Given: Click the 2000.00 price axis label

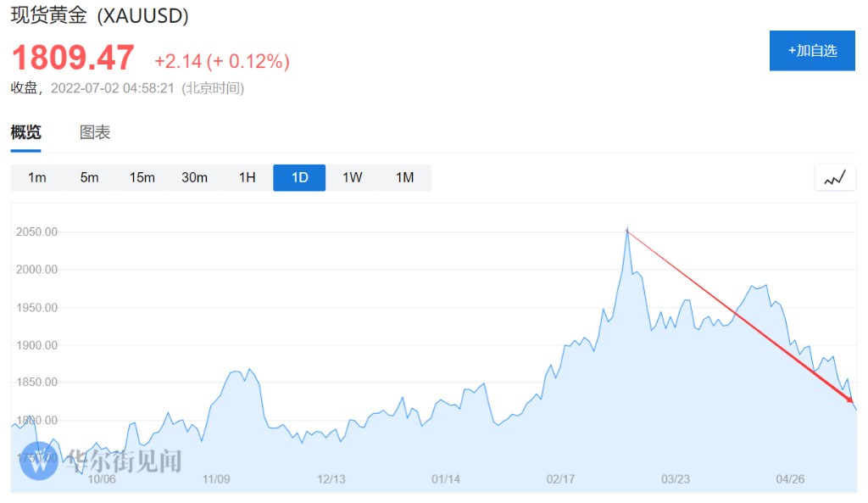Looking at the screenshot, I should pyautogui.click(x=38, y=270).
